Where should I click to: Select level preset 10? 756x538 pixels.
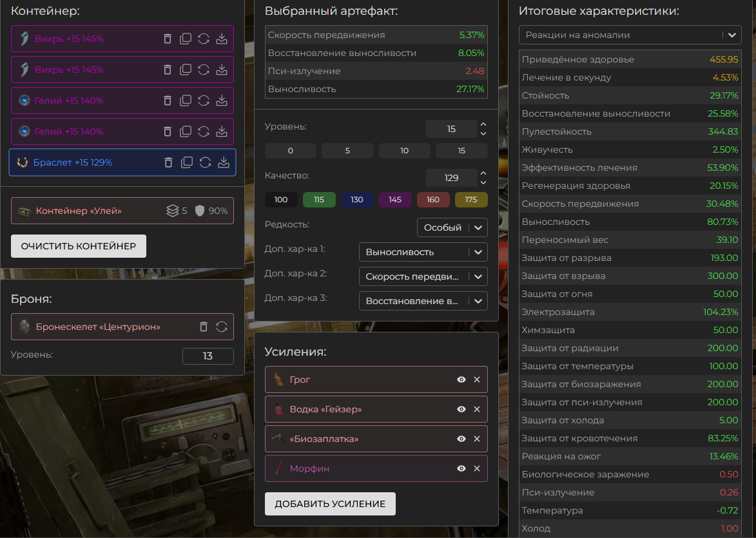coord(404,151)
